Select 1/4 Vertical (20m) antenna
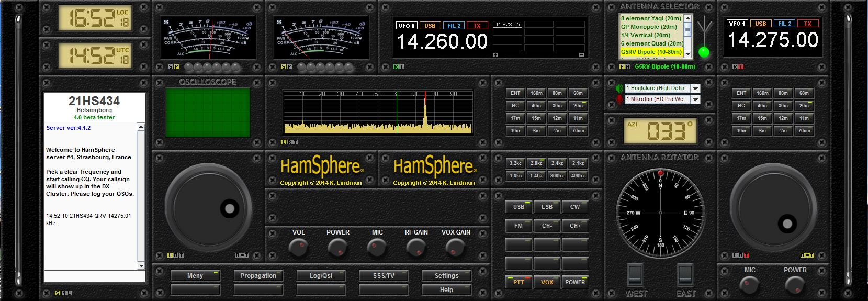The height and width of the screenshot is (301, 868). (651, 35)
